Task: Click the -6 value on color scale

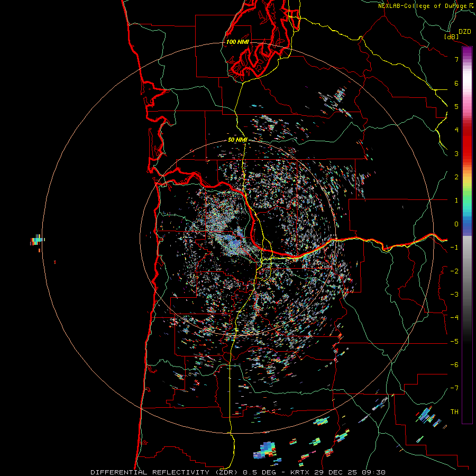Action: pos(454,365)
